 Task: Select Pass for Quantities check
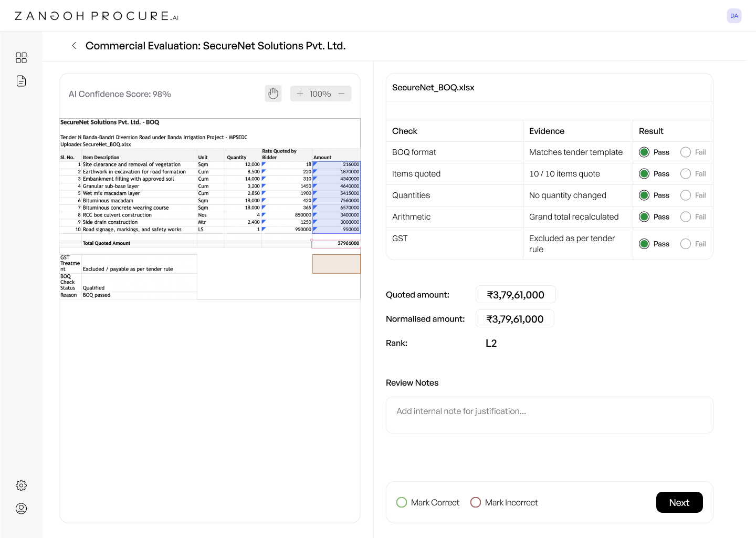[x=644, y=195]
